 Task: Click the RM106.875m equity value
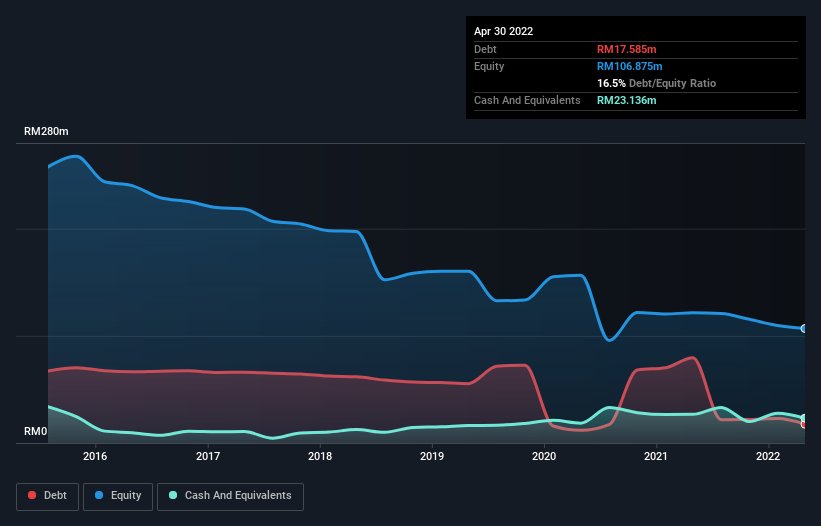tap(629, 66)
